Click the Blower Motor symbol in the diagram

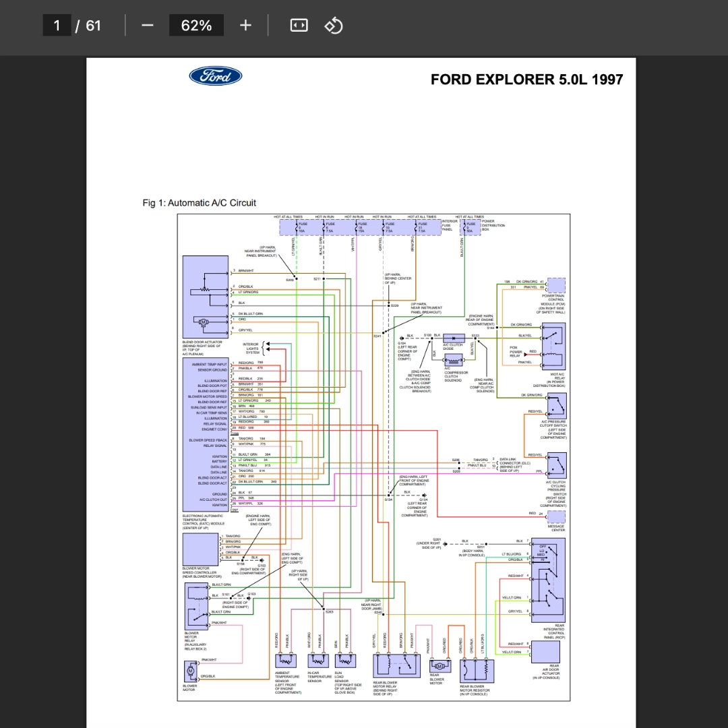(191, 671)
